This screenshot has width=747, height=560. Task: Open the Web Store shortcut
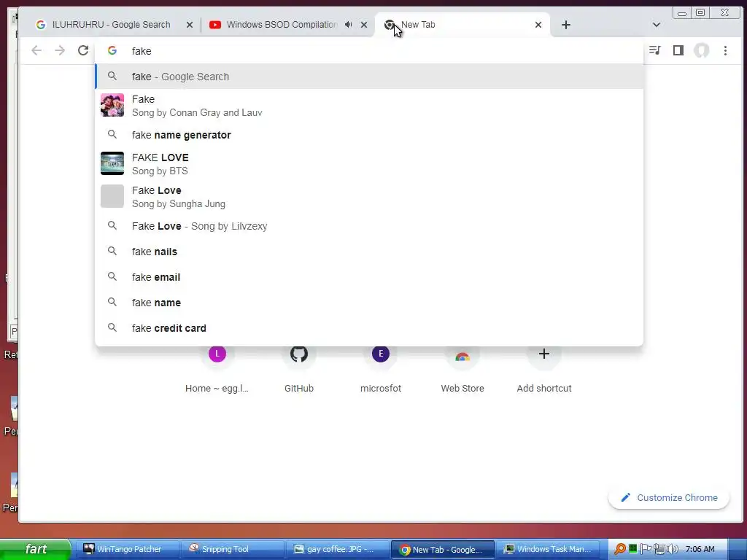462,369
